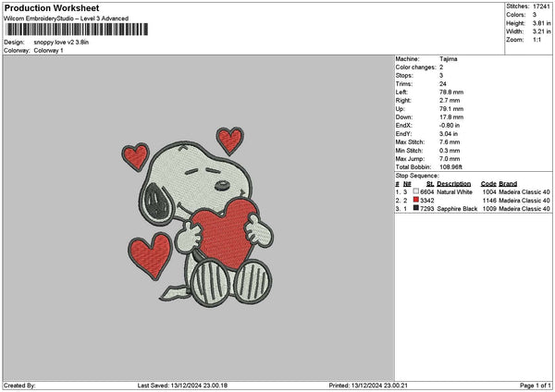Click the 'Sapphire Black' description text
This screenshot has width=555, height=392.
[x=457, y=209]
